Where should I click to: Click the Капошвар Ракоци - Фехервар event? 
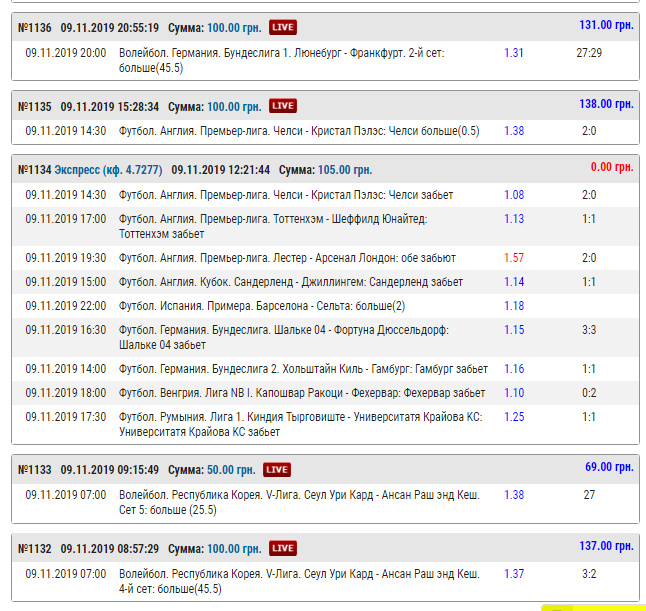click(302, 393)
